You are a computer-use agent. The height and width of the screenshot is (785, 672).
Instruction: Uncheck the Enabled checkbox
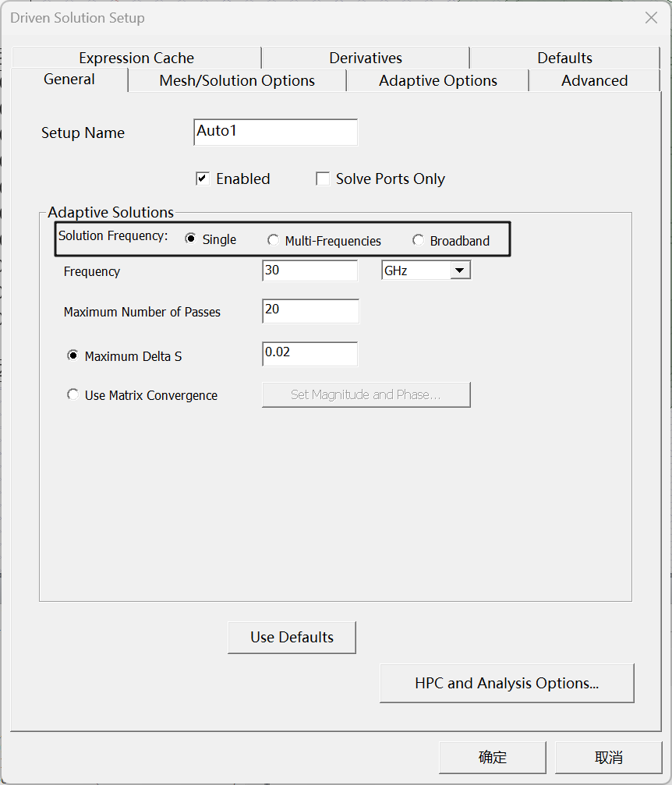[203, 179]
